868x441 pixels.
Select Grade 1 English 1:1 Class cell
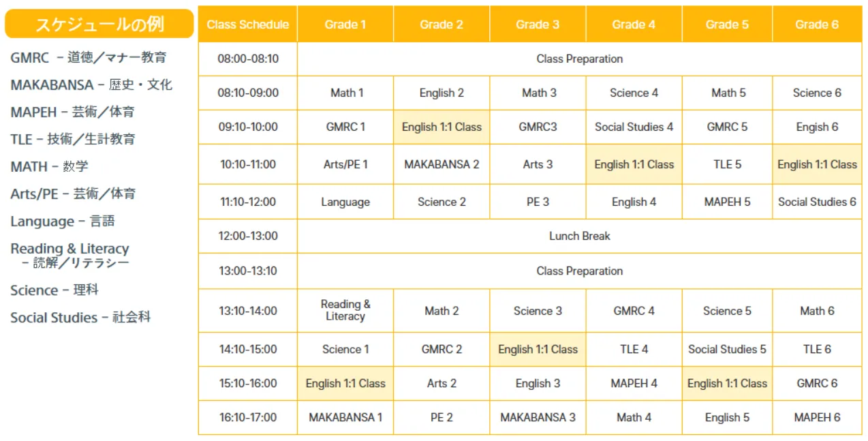point(345,383)
